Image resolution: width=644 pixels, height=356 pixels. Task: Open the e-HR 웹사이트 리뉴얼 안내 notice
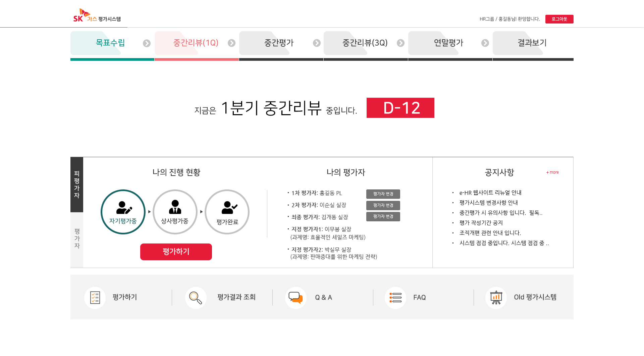pos(490,193)
